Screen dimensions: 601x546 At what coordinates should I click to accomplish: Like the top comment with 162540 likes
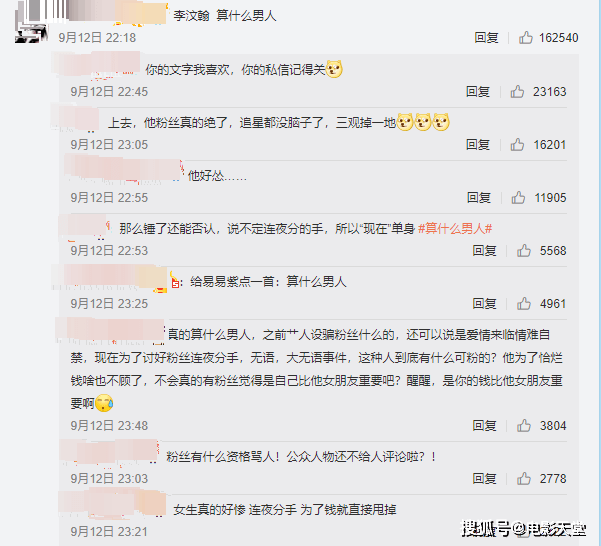pyautogui.click(x=525, y=38)
